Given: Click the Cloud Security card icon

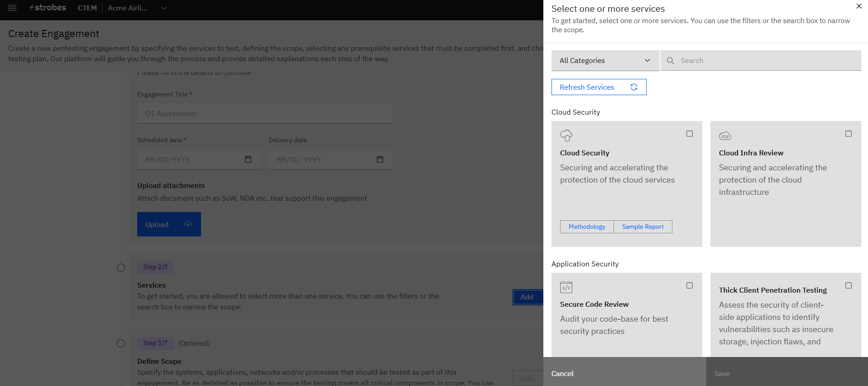Looking at the screenshot, I should [x=566, y=135].
